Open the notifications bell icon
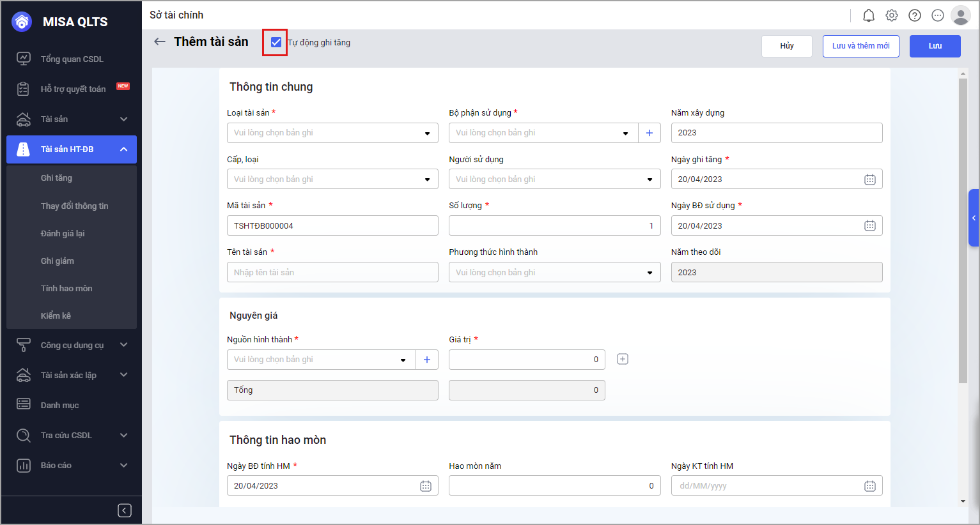 [x=868, y=15]
